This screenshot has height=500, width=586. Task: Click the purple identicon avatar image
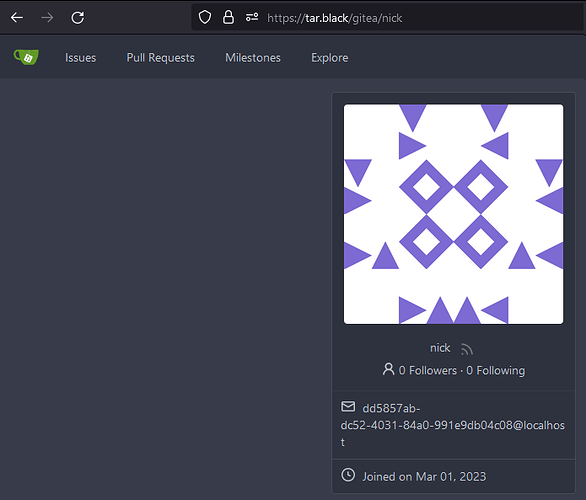(453, 214)
